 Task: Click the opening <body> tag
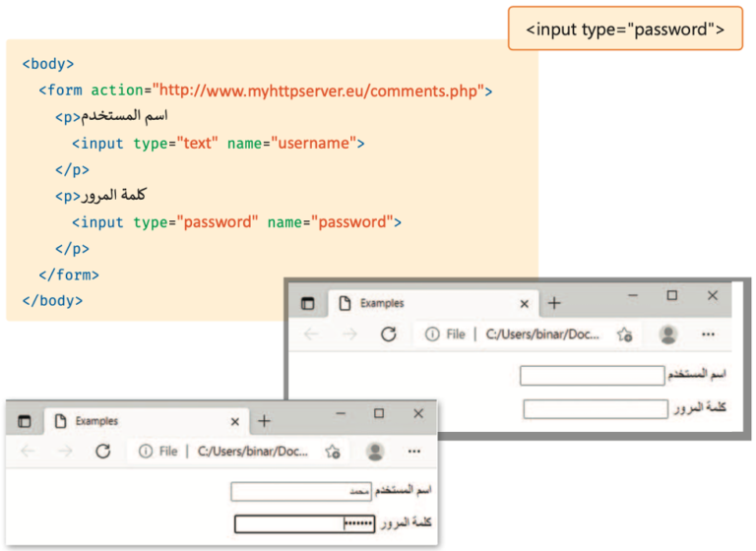pyautogui.click(x=48, y=64)
